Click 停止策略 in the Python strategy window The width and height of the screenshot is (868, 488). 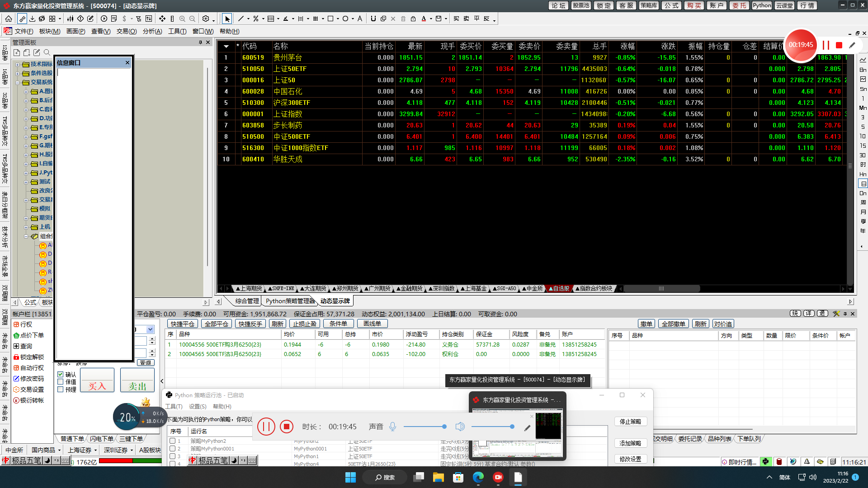coord(631,422)
